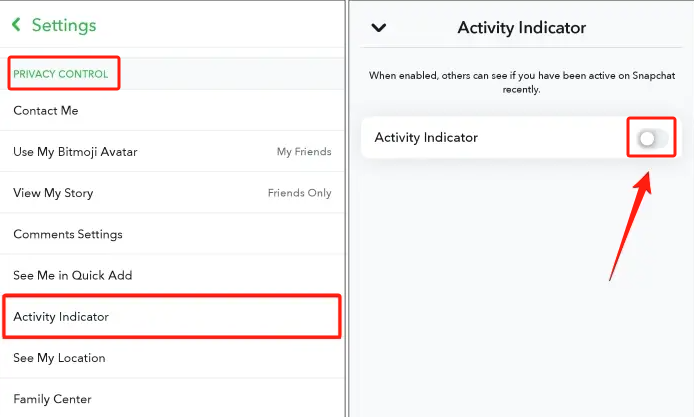Open the See My Location setting
This screenshot has width=694, height=417.
tap(59, 358)
